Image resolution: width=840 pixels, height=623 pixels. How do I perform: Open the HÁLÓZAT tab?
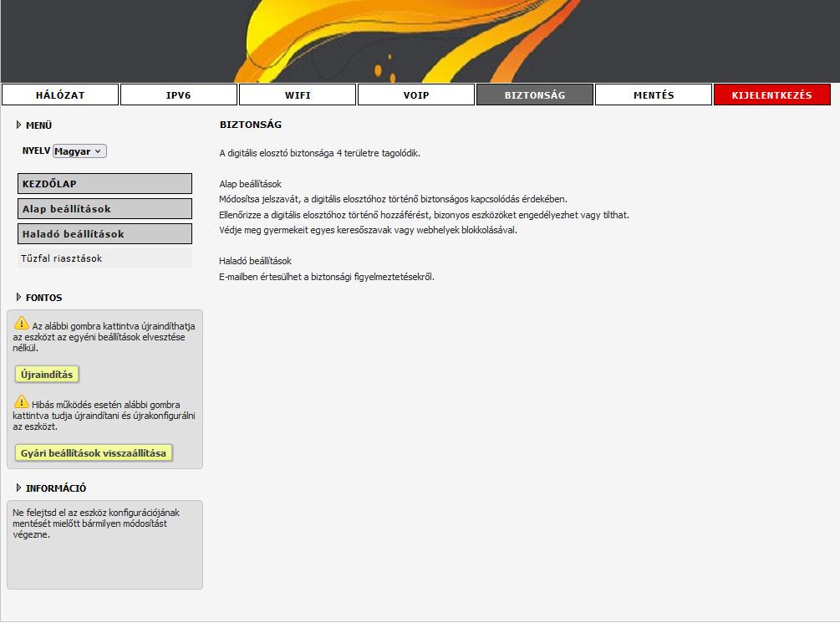coord(60,94)
